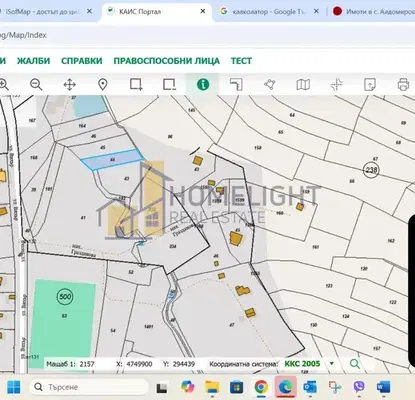Image resolution: width=415 pixels, height=400 pixels.
Task: Click parcel 158 on the map
Action: tap(258, 148)
